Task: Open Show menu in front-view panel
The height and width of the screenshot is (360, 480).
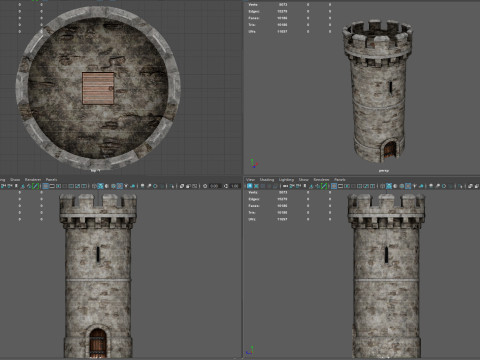Action: click(15, 180)
